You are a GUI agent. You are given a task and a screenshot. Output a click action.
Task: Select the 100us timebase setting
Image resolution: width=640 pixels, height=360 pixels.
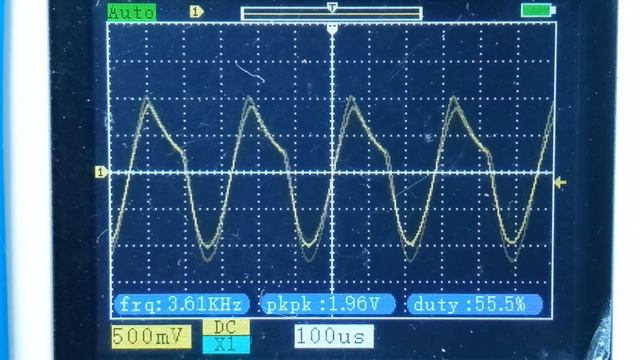(x=334, y=336)
